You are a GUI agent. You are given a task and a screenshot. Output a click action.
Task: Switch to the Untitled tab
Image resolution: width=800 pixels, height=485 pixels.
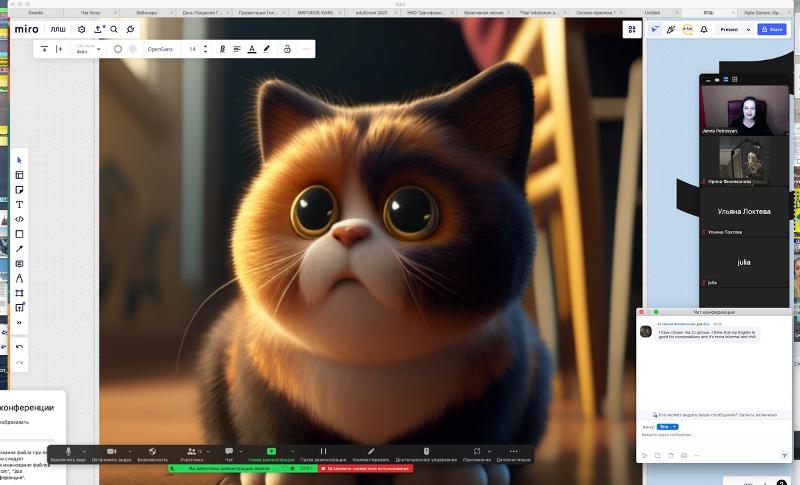(x=652, y=12)
